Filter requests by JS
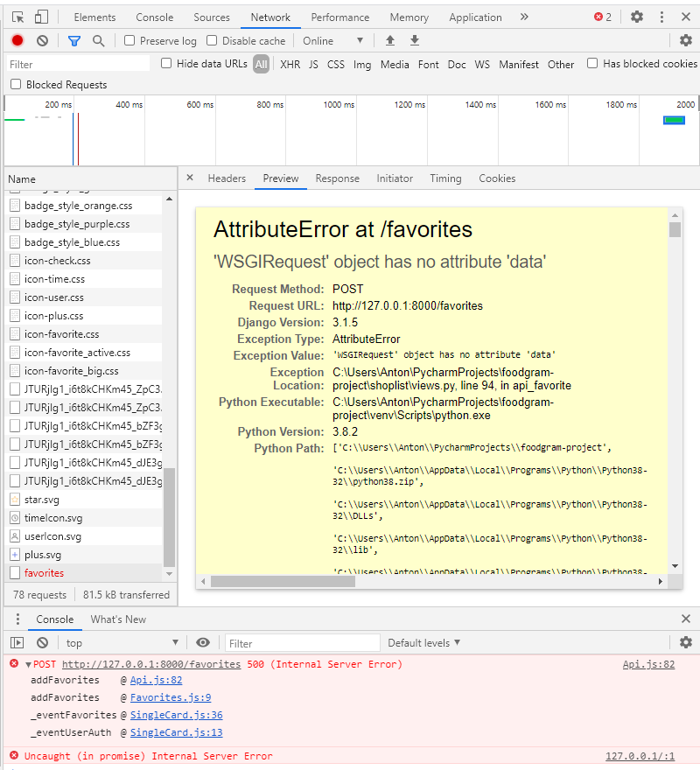Viewport: 700px width, 770px height. click(x=313, y=65)
